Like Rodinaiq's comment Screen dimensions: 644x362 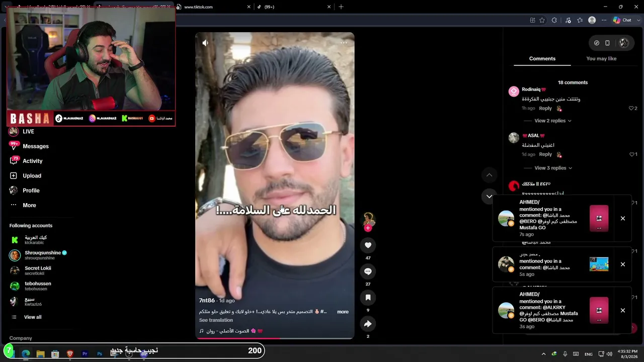tap(631, 109)
